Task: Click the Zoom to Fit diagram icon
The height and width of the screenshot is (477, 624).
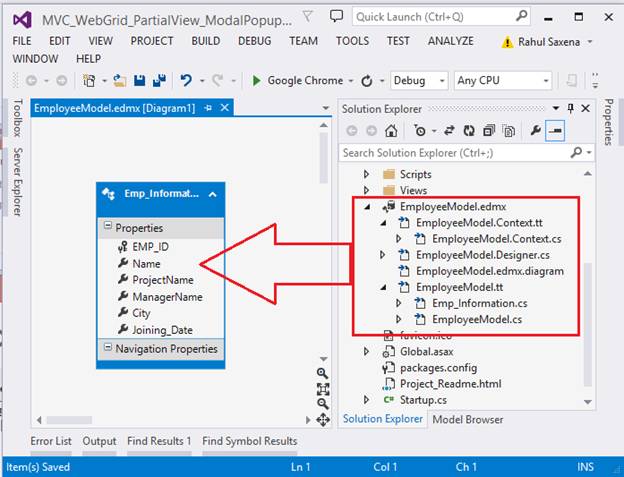Action: pyautogui.click(x=323, y=389)
